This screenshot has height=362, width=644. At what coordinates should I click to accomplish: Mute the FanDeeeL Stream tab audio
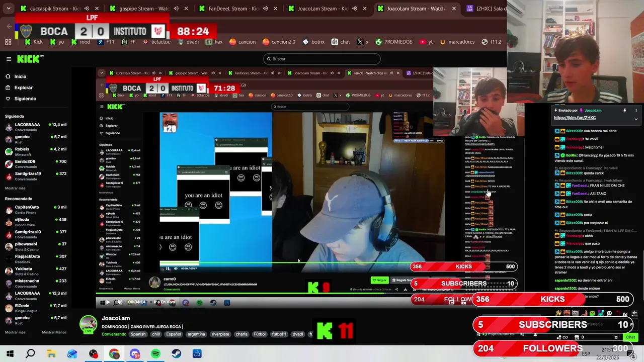pos(265,9)
